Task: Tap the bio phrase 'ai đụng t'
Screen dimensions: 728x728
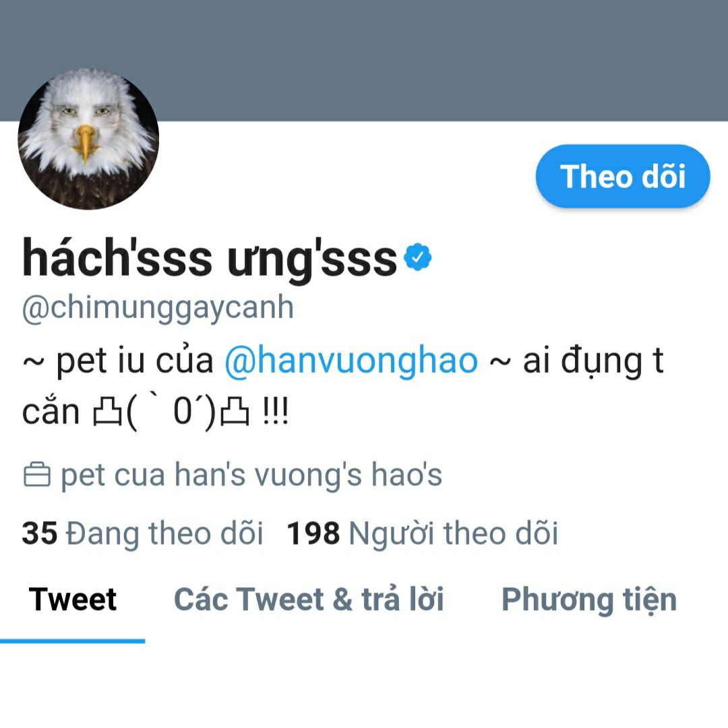Action: [x=593, y=361]
